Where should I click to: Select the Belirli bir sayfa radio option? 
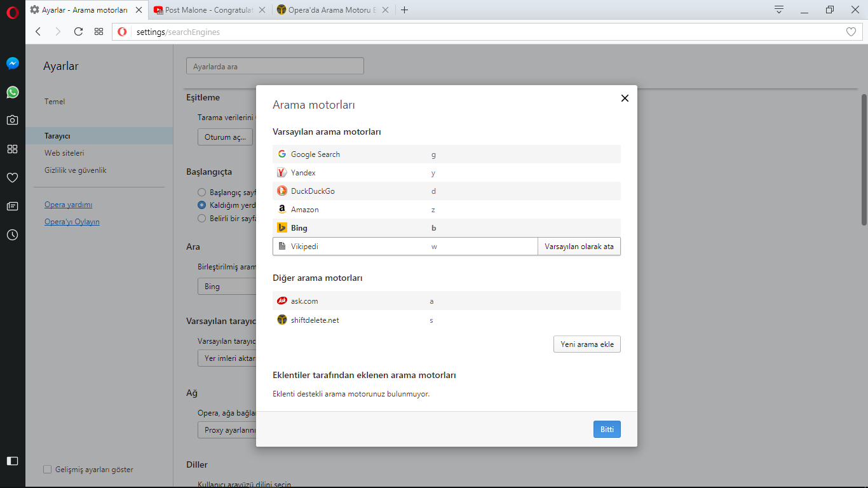tap(201, 218)
